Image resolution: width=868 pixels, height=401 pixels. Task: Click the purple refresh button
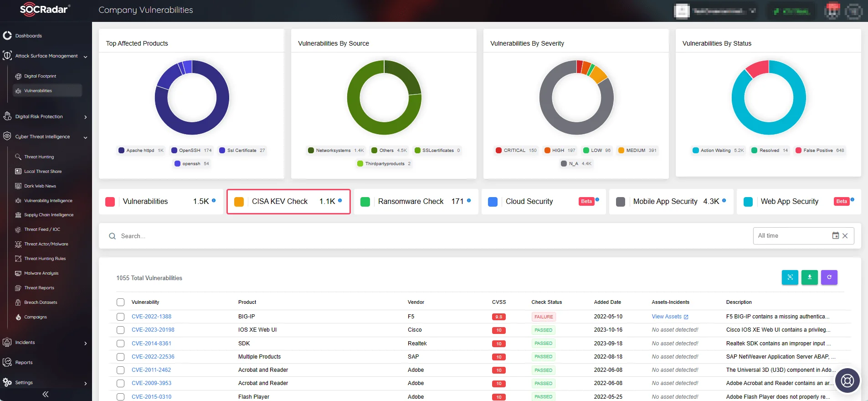pyautogui.click(x=829, y=277)
